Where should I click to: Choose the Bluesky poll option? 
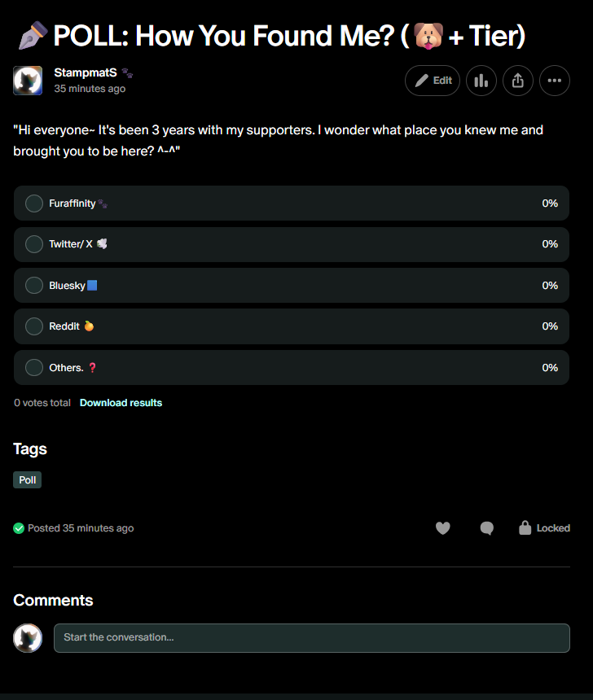click(x=34, y=286)
